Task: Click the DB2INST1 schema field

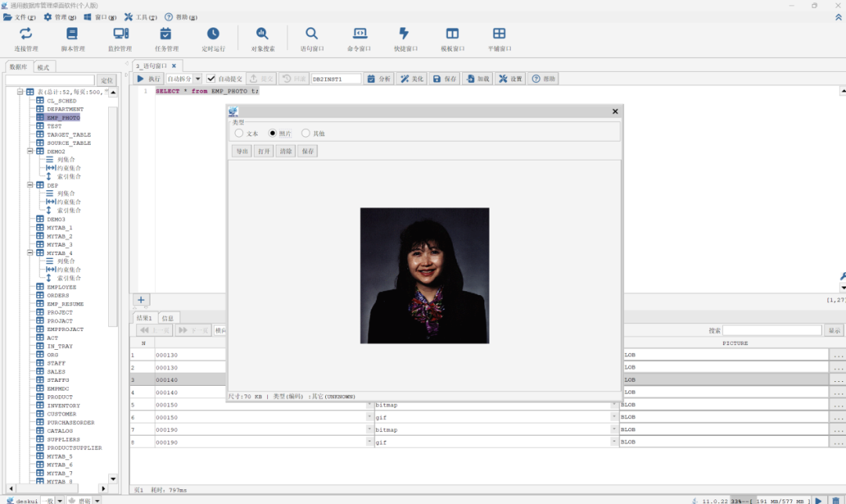Action: pos(335,79)
